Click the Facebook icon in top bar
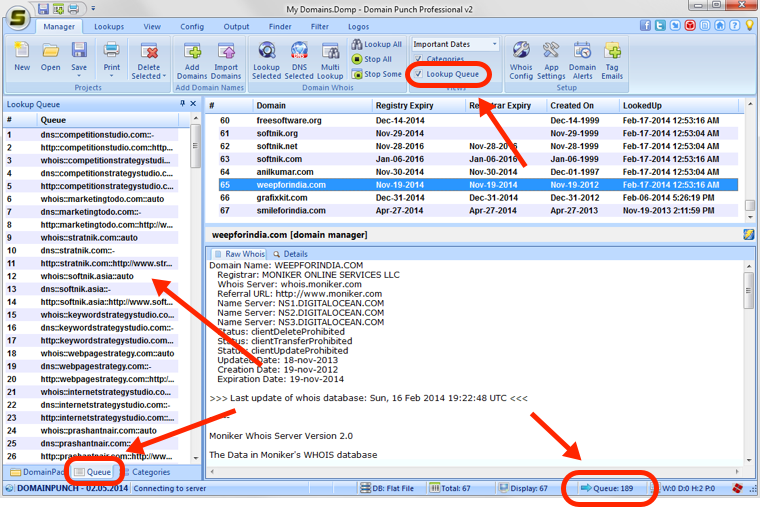The width and height of the screenshot is (760, 512). pos(645,26)
